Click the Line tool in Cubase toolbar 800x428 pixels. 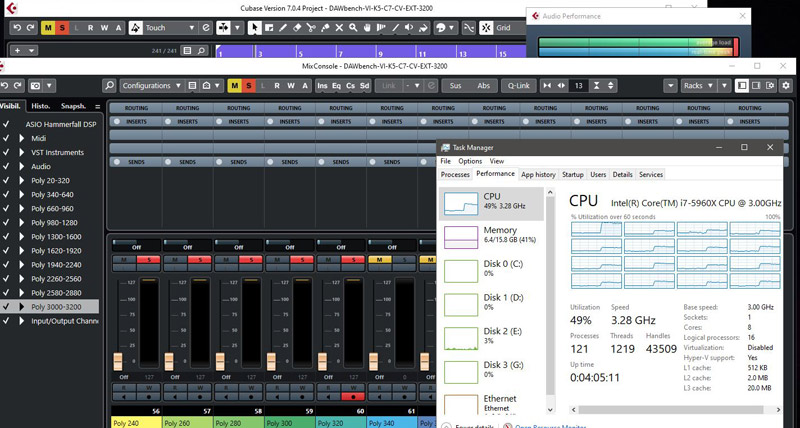tap(395, 28)
